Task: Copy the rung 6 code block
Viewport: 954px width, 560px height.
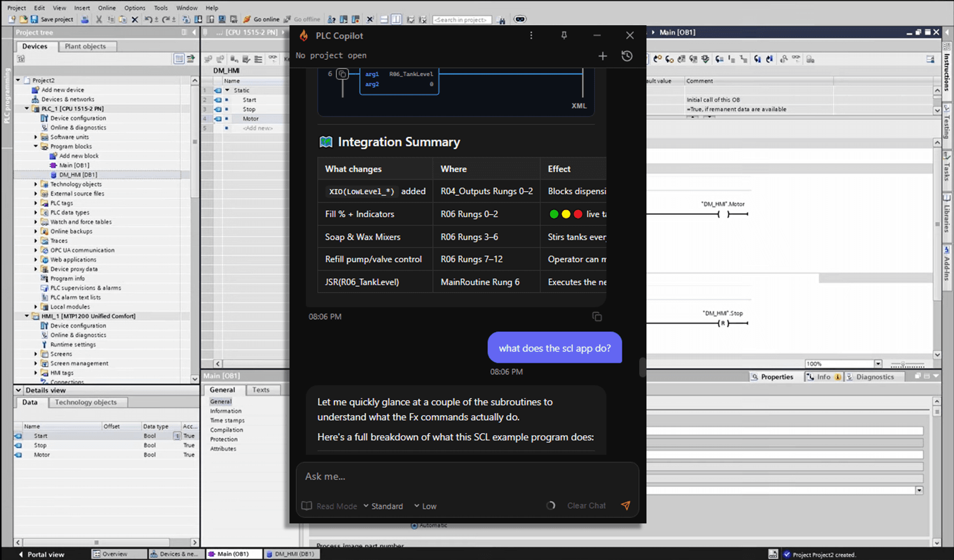Action: pyautogui.click(x=342, y=74)
